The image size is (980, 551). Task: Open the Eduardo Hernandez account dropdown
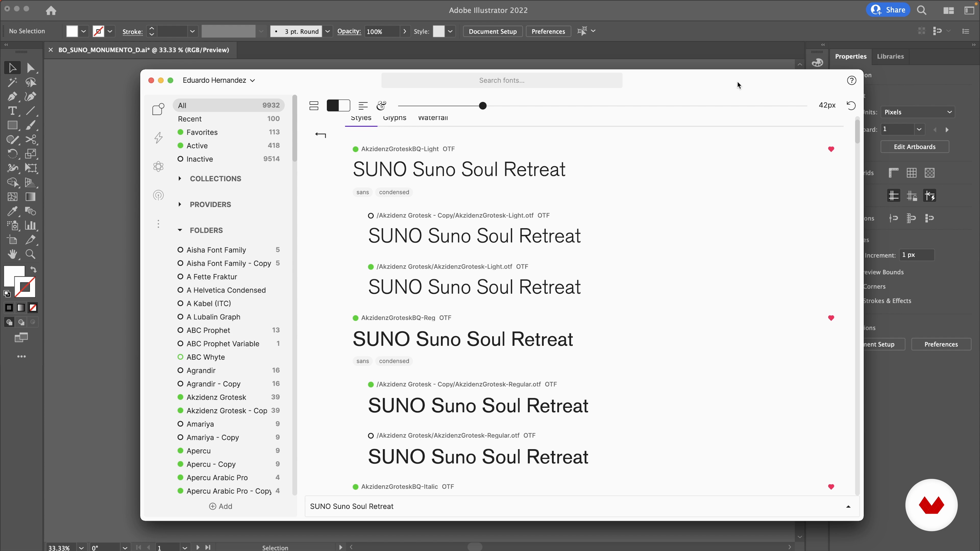(x=219, y=80)
